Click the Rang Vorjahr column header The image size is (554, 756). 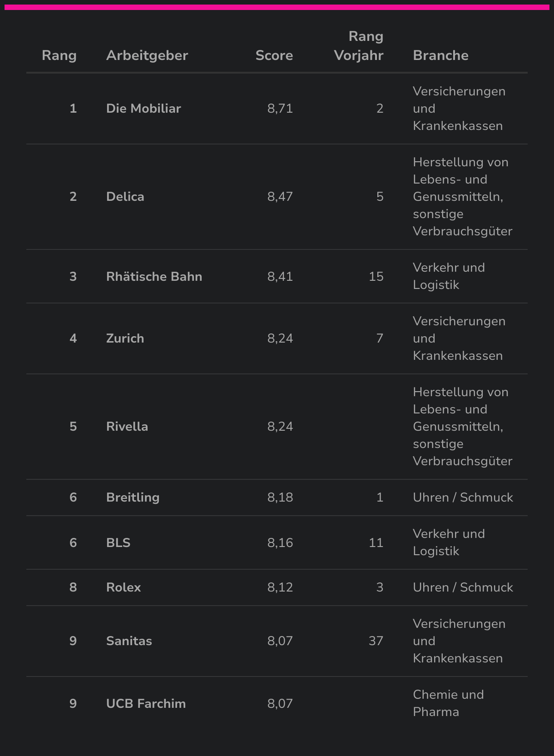pos(359,46)
